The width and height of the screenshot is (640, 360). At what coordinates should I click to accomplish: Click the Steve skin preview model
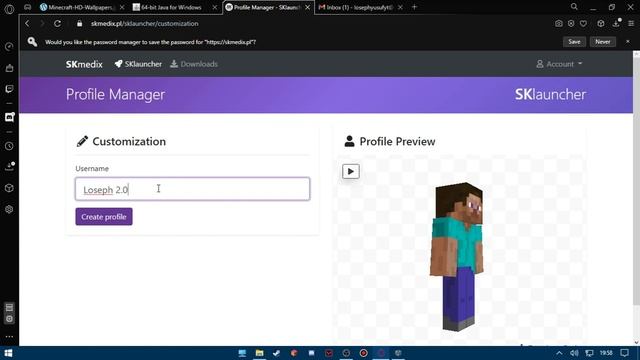tap(457, 256)
